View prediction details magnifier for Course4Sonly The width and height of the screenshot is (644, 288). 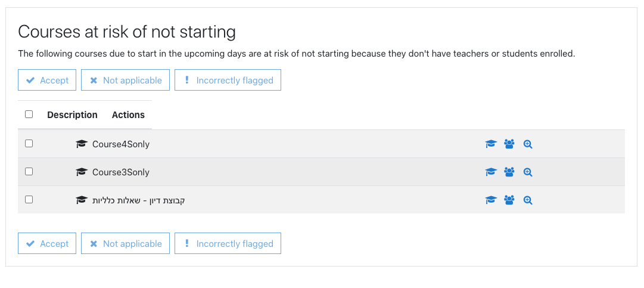(x=528, y=144)
